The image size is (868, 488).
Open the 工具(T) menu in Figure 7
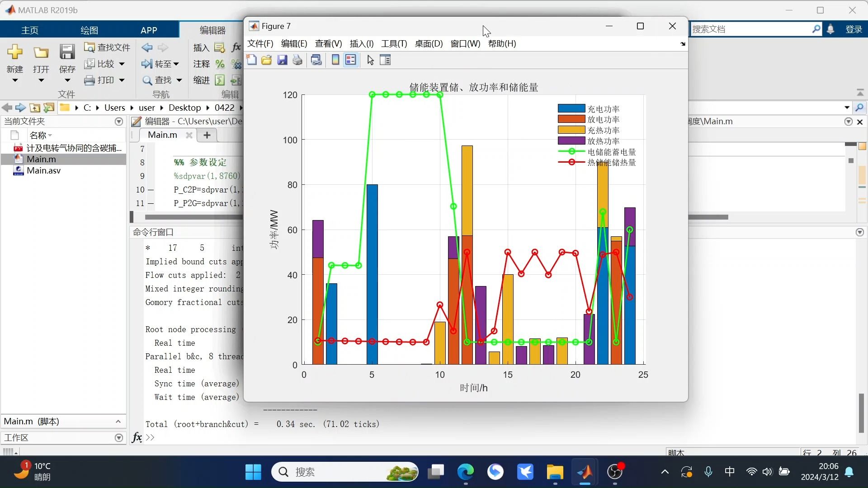[393, 43]
